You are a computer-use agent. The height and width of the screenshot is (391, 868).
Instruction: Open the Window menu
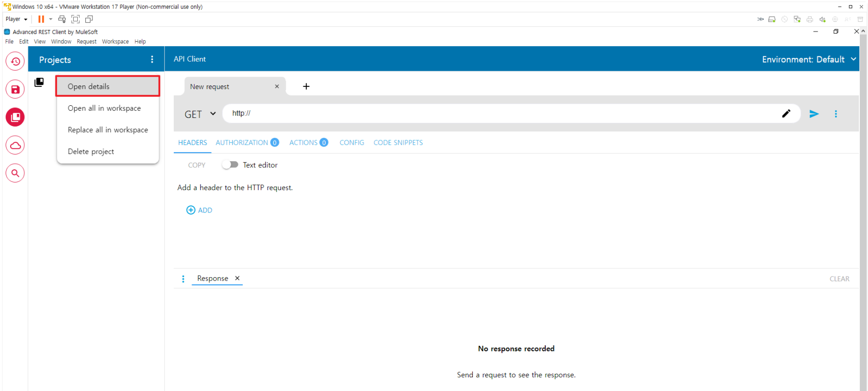[61, 42]
